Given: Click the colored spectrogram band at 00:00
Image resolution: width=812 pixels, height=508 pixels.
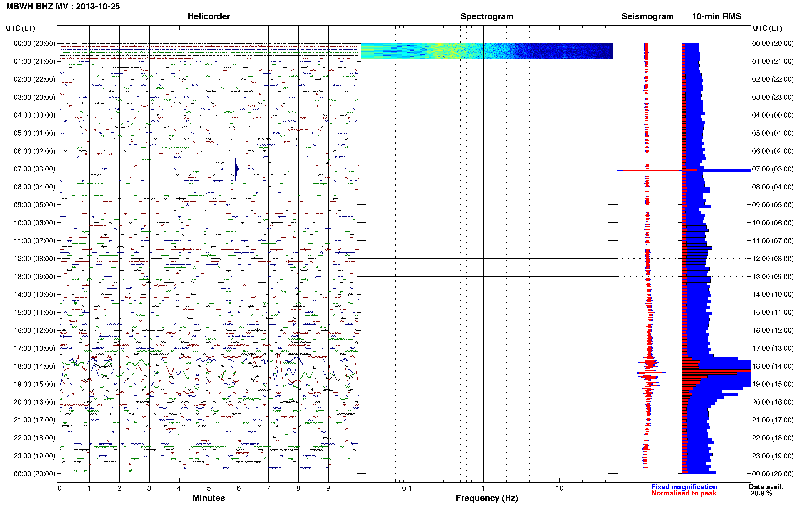Looking at the screenshot, I should 487,51.
